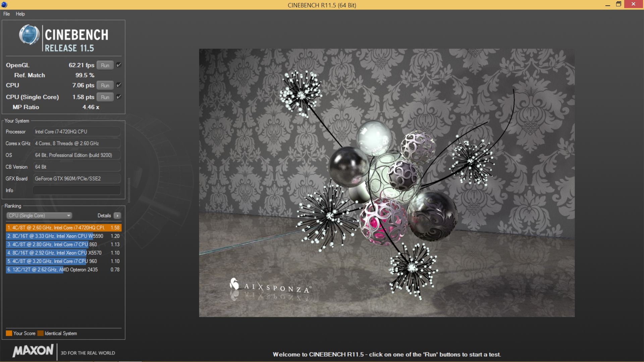Open the ranking type dropdown
This screenshot has height=362, width=644.
tap(39, 216)
